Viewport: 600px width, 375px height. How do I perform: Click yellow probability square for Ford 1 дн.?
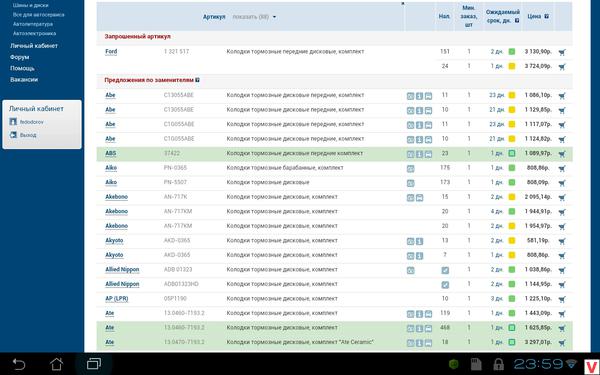(x=512, y=66)
